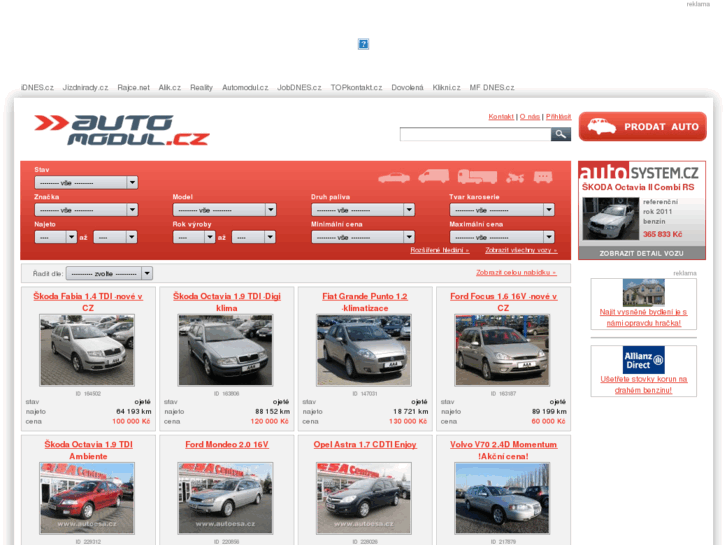Screen dimensions: 727x545
Task: Click the O nás link
Action: (530, 116)
